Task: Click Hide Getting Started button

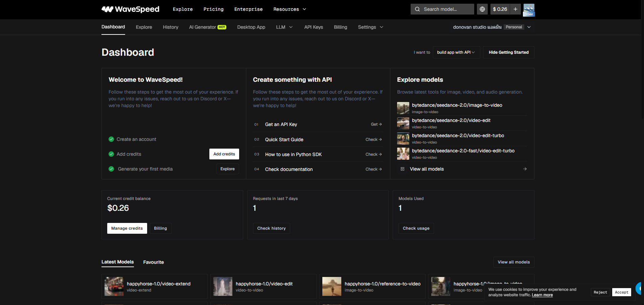Action: (509, 52)
